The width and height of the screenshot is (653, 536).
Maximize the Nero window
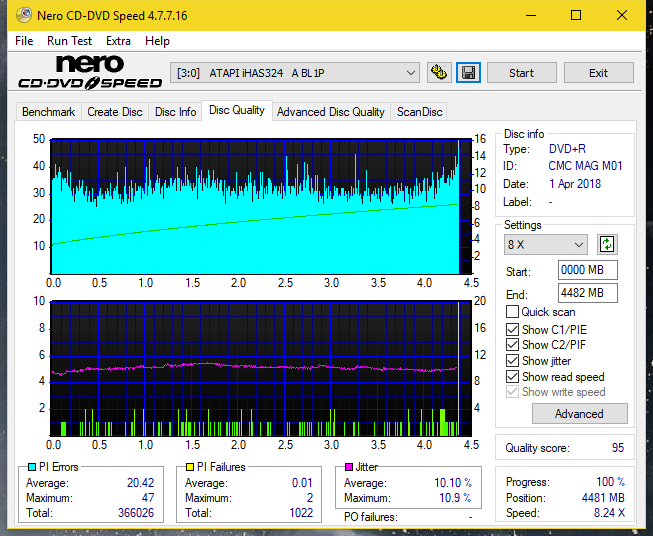[x=576, y=15]
